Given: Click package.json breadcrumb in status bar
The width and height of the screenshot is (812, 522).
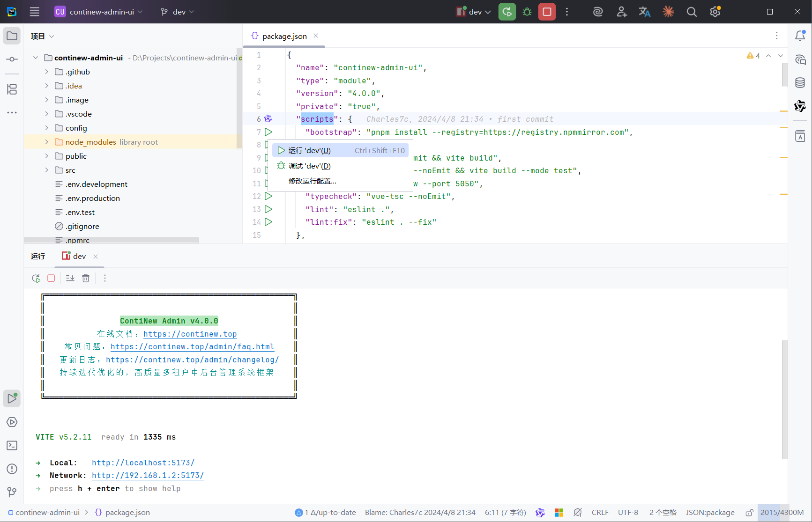Looking at the screenshot, I should (122, 513).
